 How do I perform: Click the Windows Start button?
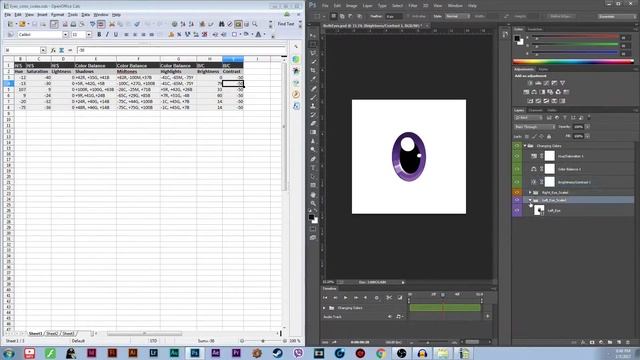[8, 353]
